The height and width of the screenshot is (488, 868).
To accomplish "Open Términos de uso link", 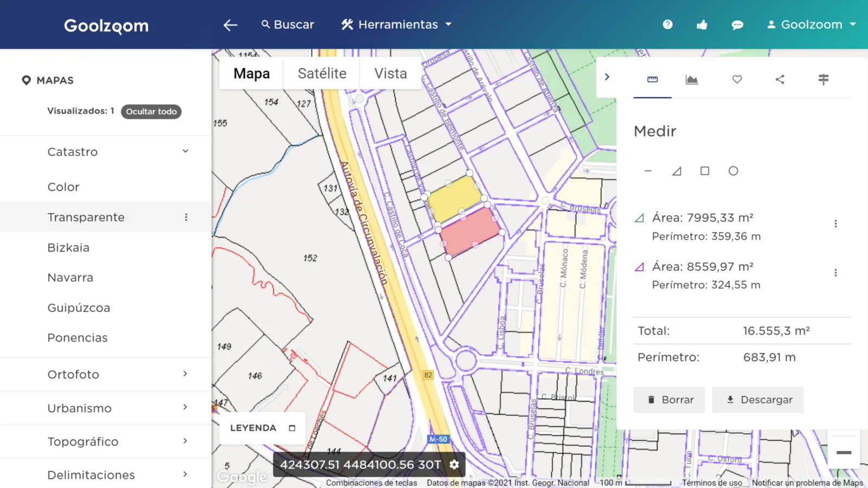I will click(712, 483).
